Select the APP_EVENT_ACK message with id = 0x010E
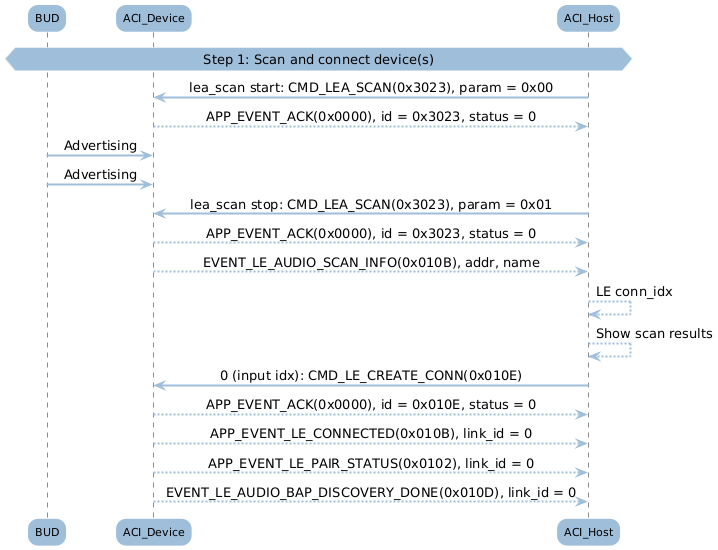Viewport: 718px width, 550px height. point(371,404)
